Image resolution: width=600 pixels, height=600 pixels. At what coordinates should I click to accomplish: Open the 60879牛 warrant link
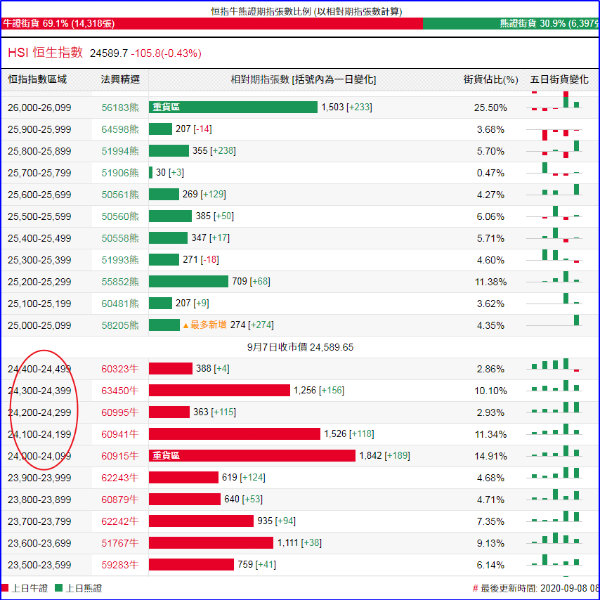pyautogui.click(x=119, y=499)
